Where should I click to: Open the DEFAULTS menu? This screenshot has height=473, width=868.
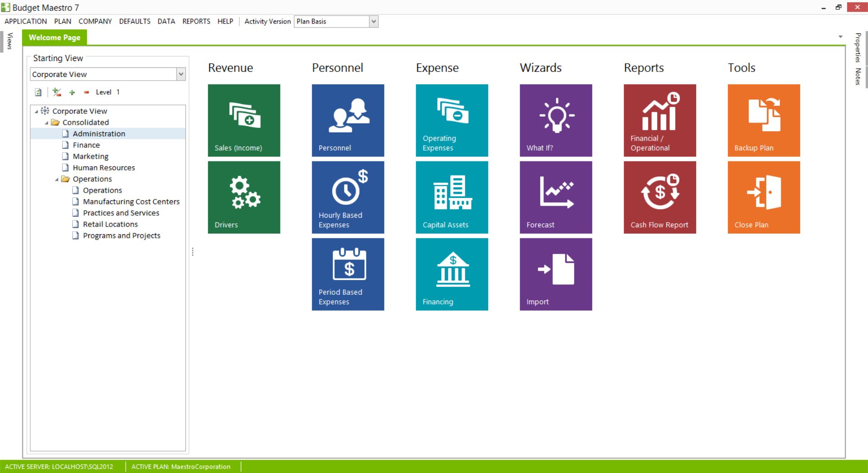(x=135, y=21)
